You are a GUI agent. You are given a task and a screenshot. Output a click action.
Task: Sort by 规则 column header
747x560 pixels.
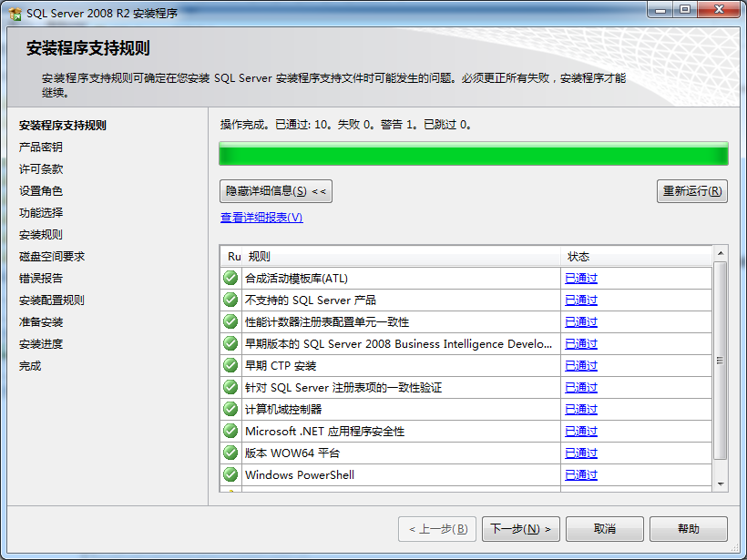click(401, 257)
